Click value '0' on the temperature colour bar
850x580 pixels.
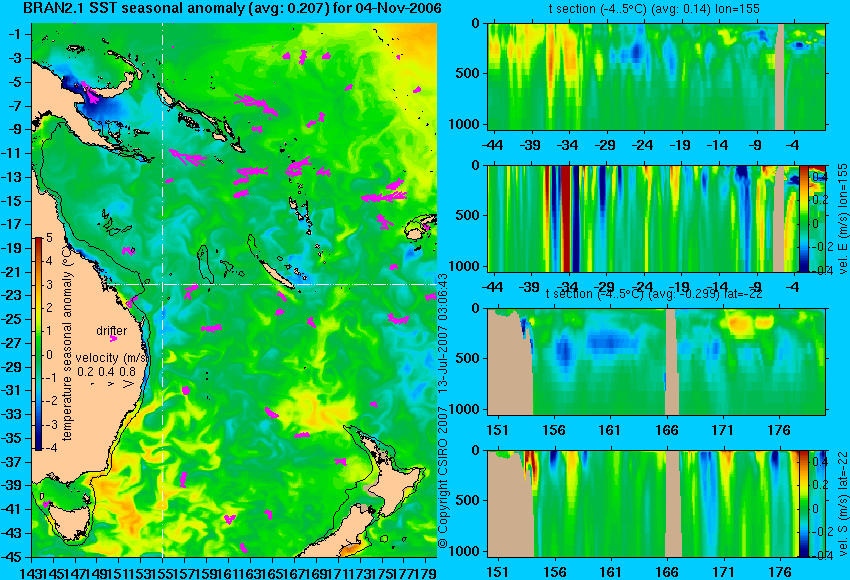click(49, 355)
